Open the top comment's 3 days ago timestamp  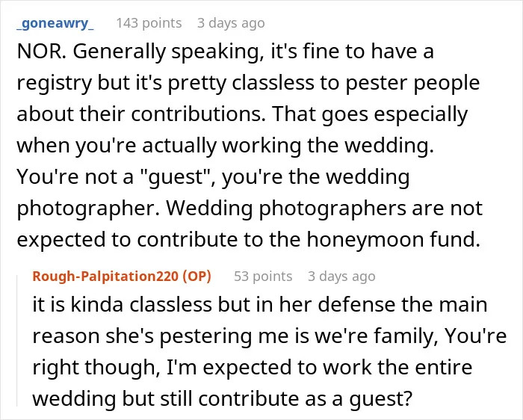(x=231, y=23)
